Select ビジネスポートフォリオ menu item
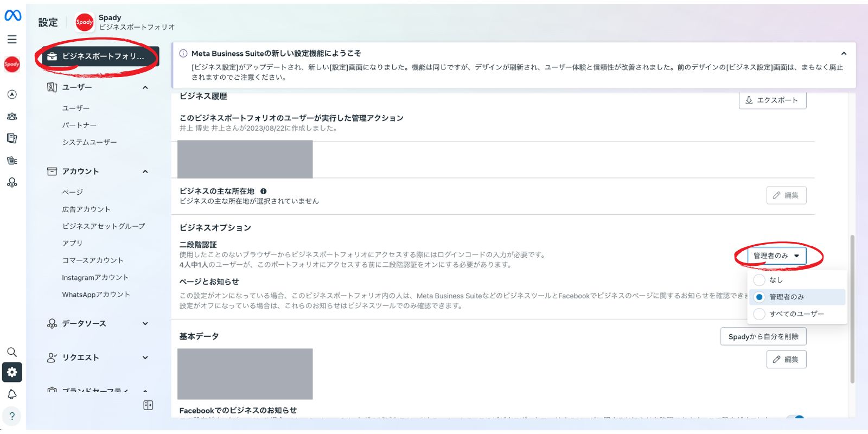 100,56
